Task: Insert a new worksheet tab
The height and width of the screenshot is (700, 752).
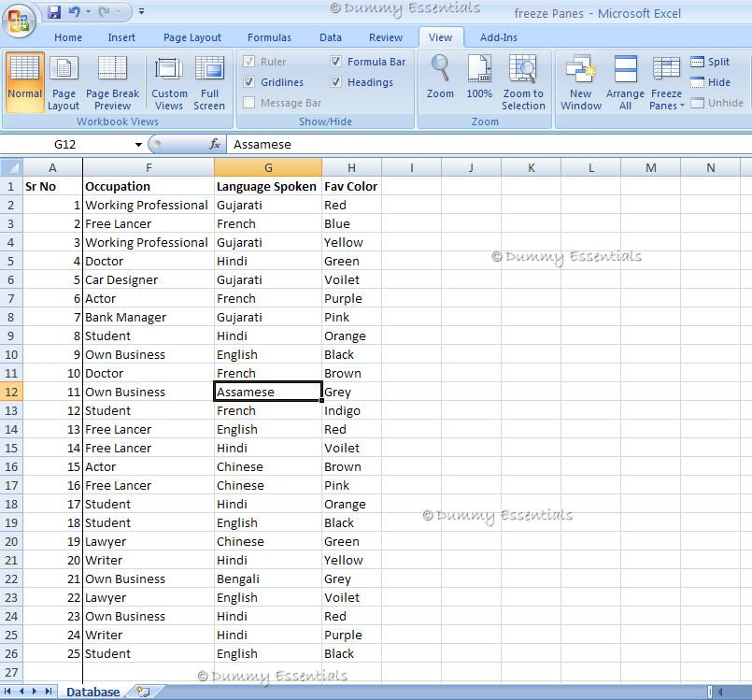Action: click(143, 692)
